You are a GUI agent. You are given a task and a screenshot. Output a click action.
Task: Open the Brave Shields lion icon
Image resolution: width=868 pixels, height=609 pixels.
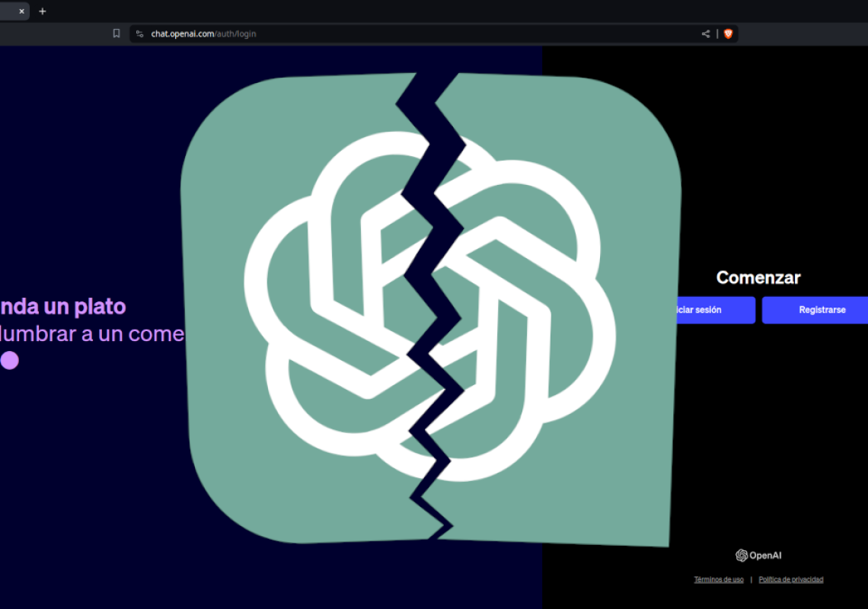[x=728, y=33]
